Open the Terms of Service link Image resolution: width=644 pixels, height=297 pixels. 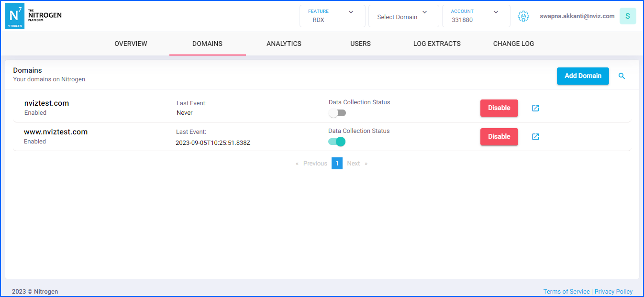coord(566,291)
